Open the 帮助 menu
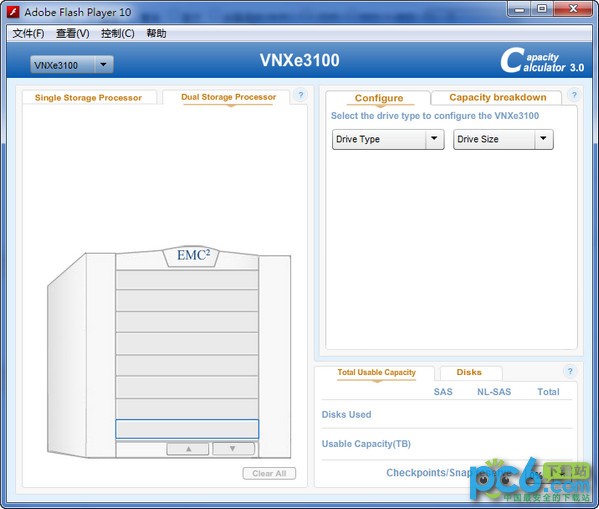This screenshot has height=509, width=599. 156,34
